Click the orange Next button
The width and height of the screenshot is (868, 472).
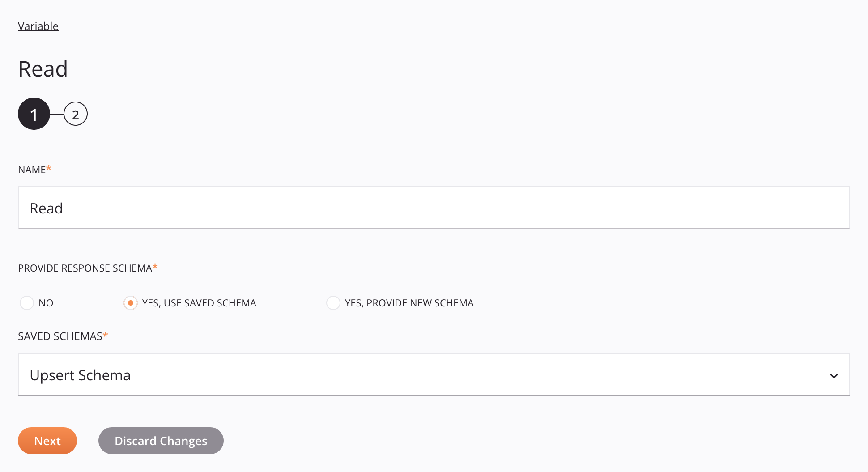point(47,441)
